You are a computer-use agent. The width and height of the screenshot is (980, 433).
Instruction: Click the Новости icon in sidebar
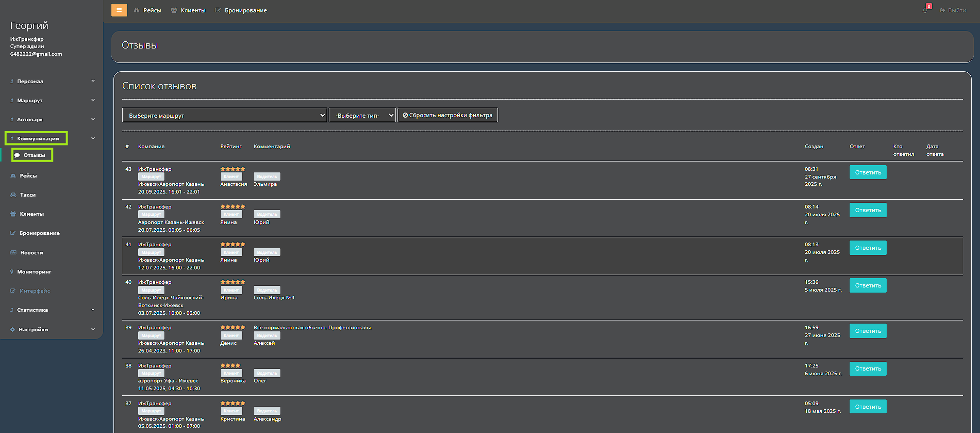(13, 253)
